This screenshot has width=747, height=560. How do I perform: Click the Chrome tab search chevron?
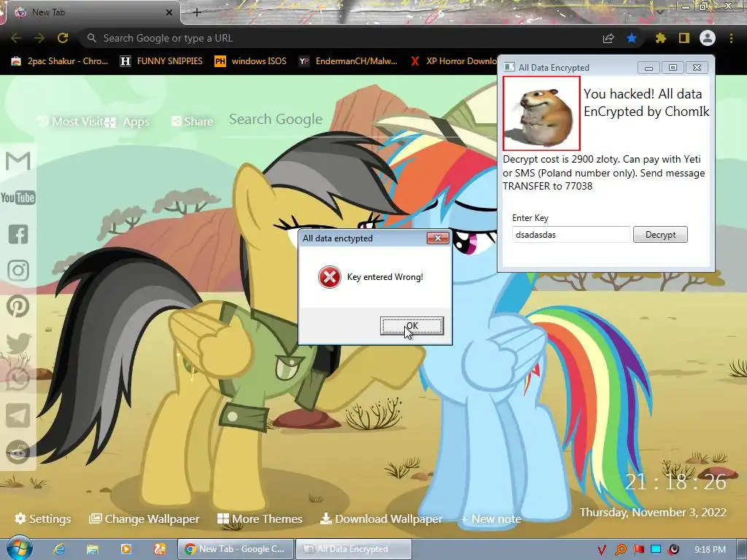click(660, 12)
